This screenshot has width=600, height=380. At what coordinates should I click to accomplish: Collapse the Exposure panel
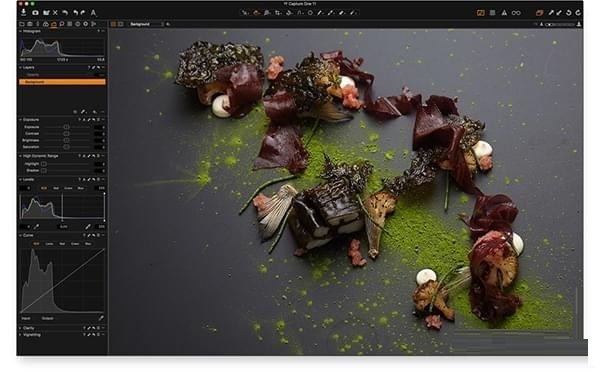20,120
